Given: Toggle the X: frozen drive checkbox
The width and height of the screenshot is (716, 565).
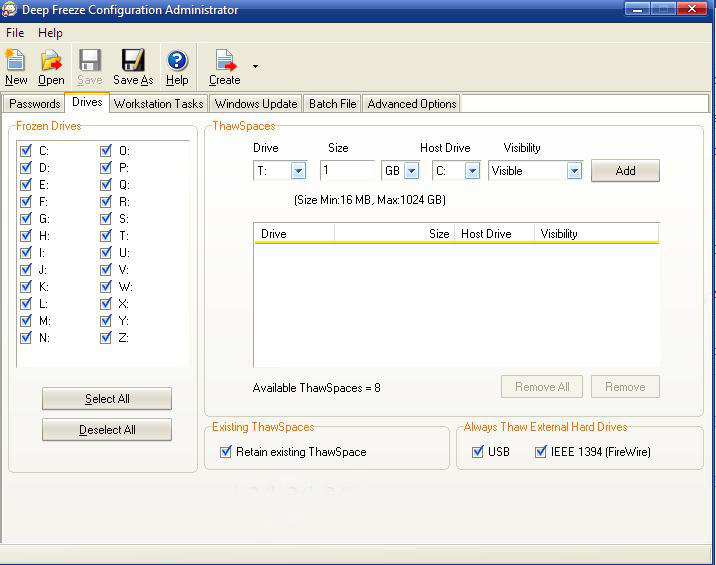Looking at the screenshot, I should 106,304.
